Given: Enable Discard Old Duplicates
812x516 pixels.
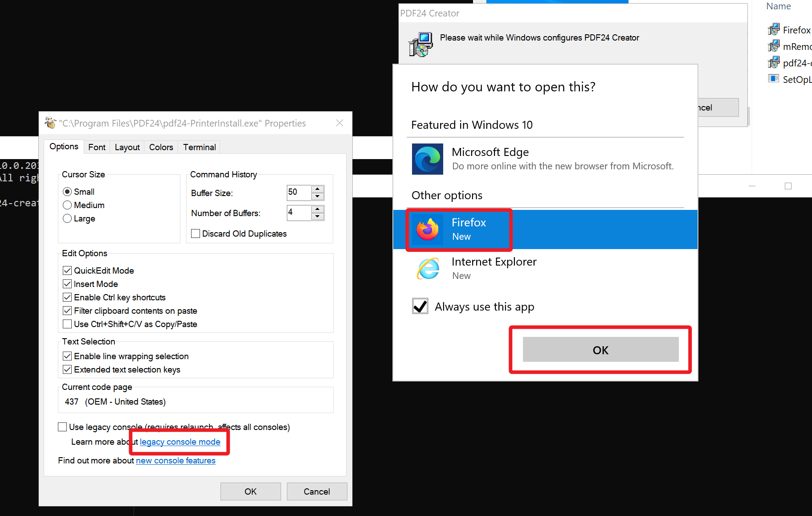Looking at the screenshot, I should pos(196,233).
